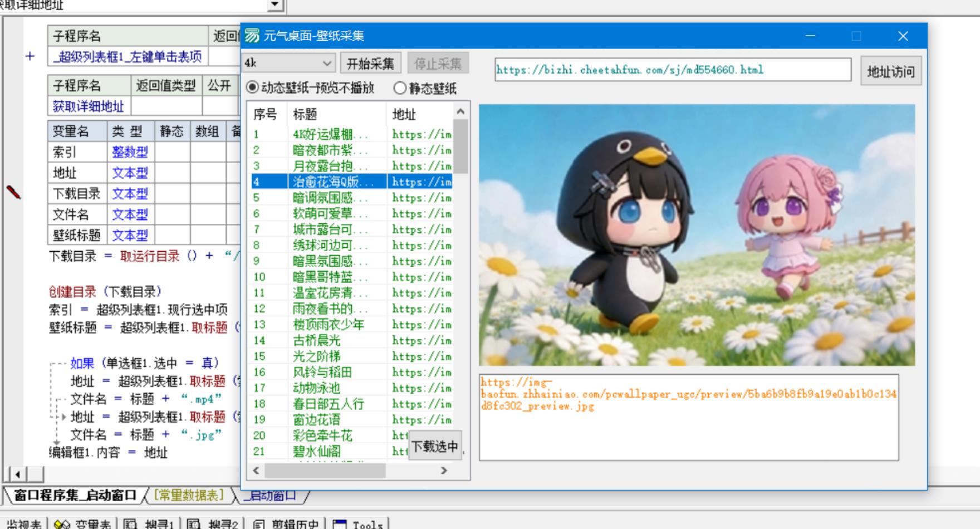Open the 搜寻1 bottom panel tab

click(x=149, y=524)
